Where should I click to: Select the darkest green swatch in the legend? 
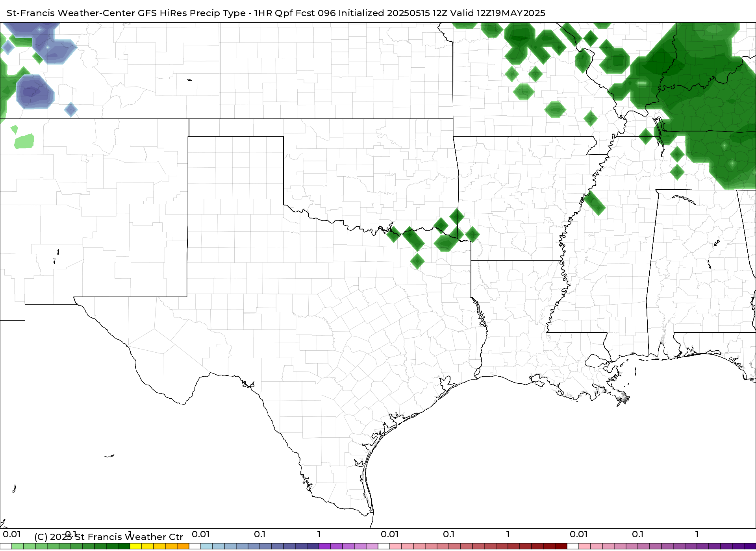pyautogui.click(x=124, y=546)
